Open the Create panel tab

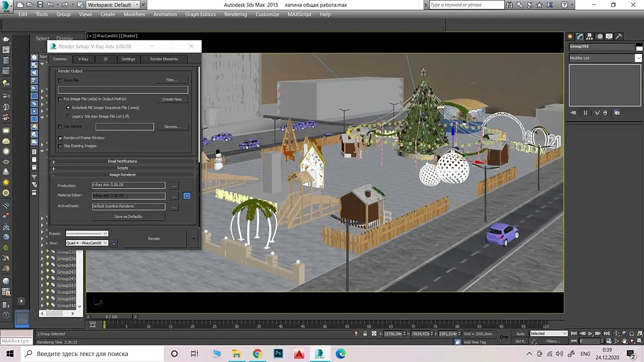coord(571,37)
